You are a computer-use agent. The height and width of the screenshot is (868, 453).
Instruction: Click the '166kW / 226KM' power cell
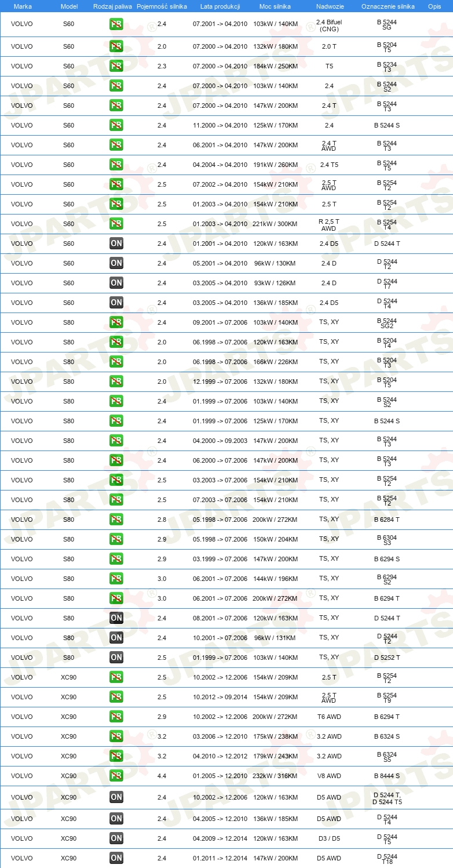pyautogui.click(x=276, y=362)
